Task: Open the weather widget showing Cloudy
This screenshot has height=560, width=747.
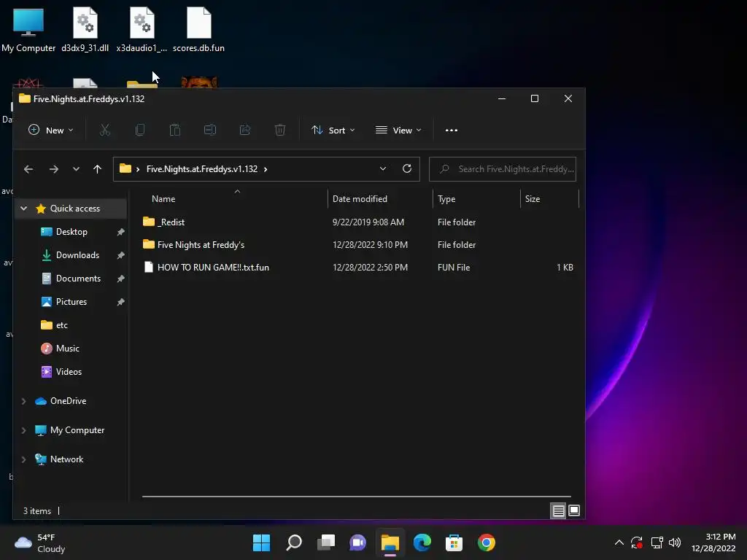Action: (x=40, y=542)
